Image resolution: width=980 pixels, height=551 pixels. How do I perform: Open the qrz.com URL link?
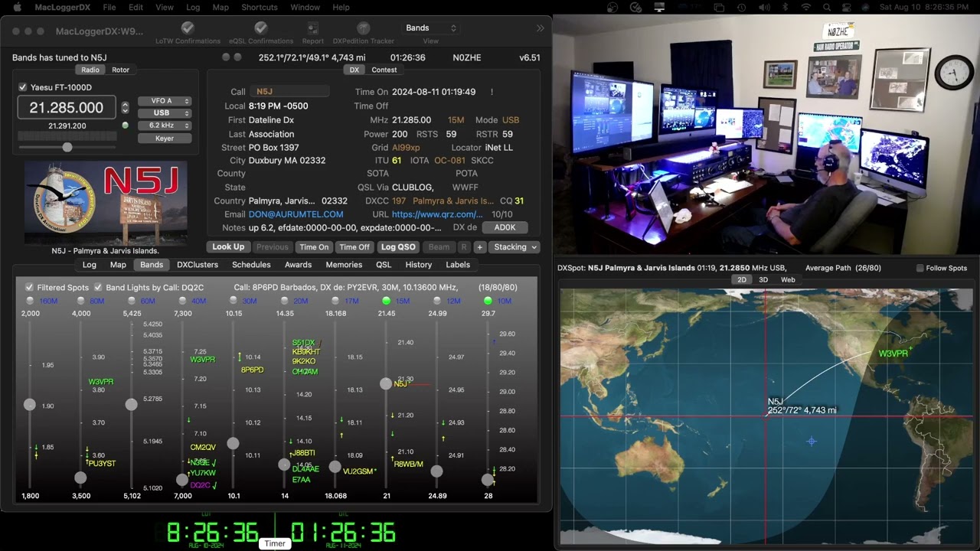tap(437, 214)
